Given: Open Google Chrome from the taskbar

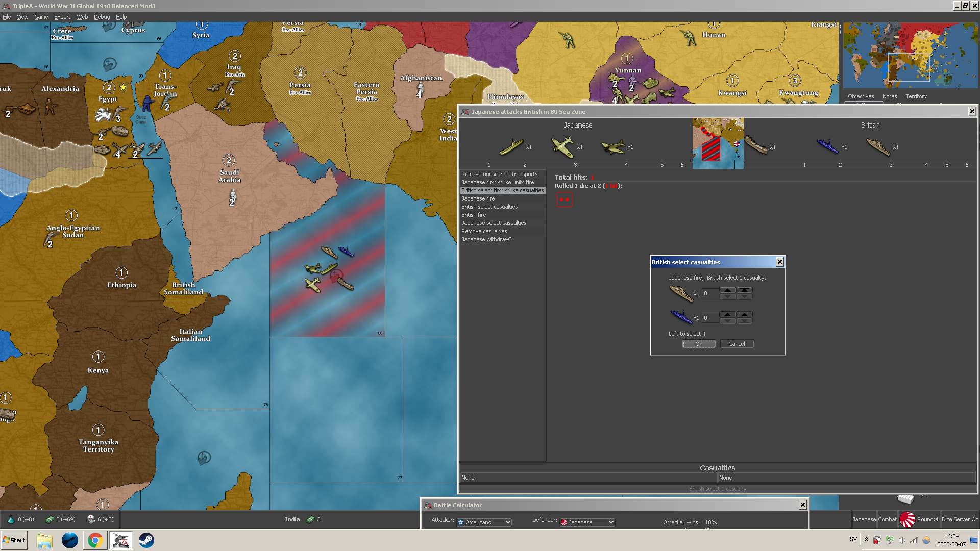Looking at the screenshot, I should pos(95,540).
